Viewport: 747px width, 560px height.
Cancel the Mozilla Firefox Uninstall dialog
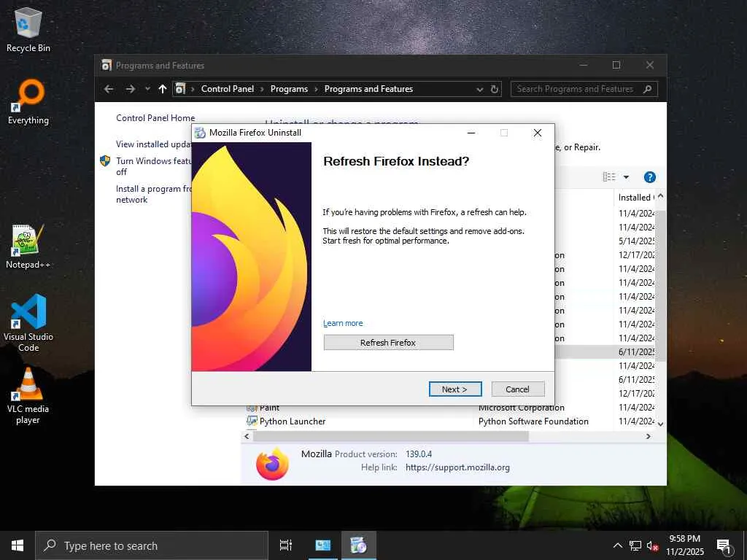518,389
